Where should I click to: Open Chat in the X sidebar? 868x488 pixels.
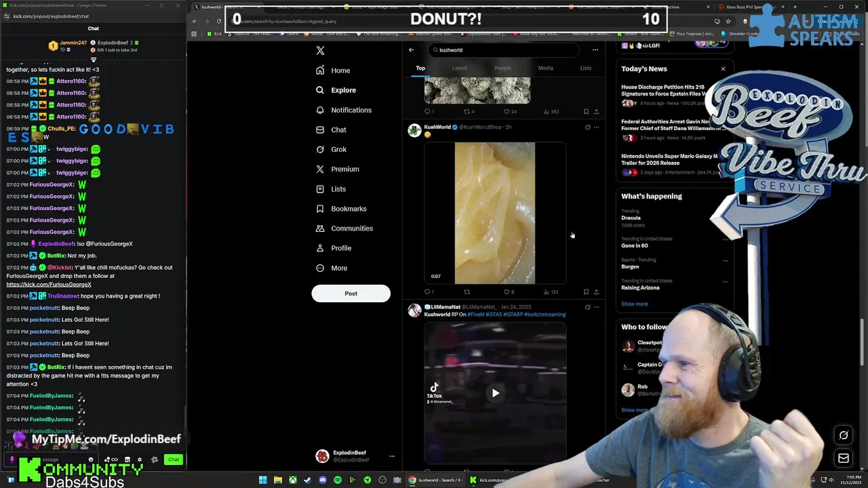tap(331, 129)
